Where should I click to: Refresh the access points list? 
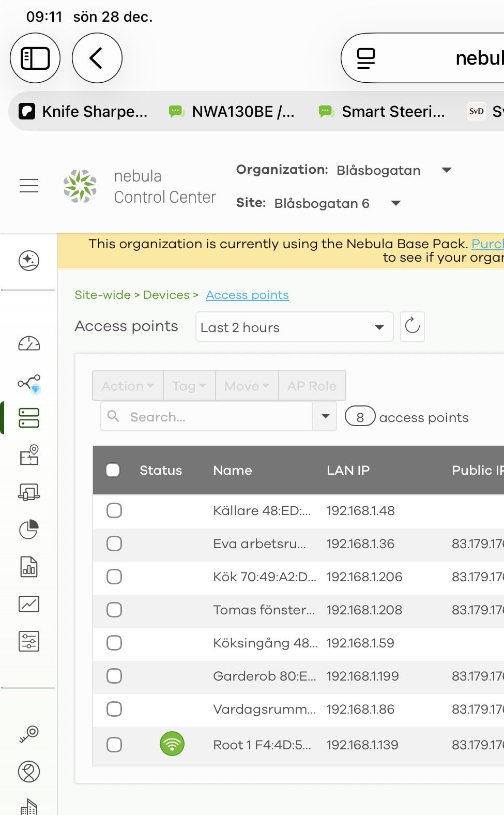click(x=413, y=326)
